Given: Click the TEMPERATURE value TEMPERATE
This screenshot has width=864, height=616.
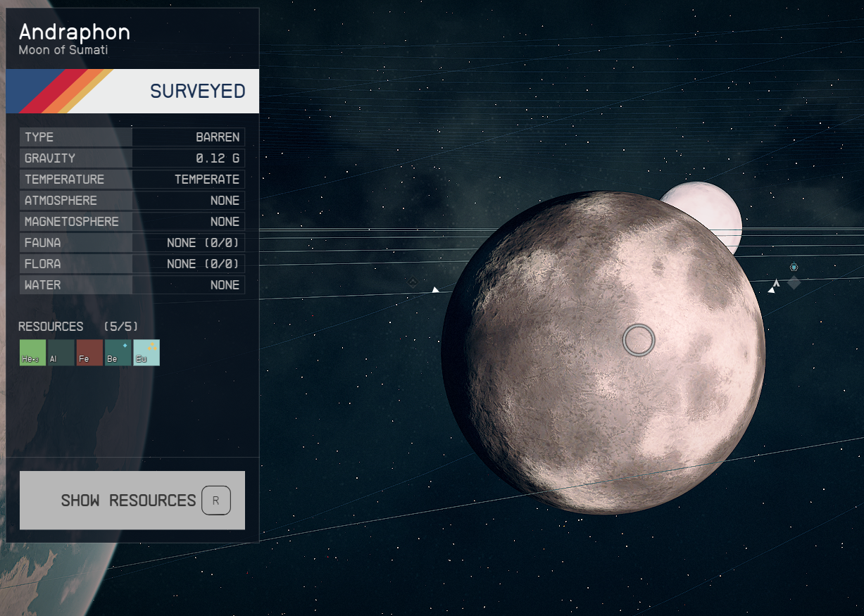Looking at the screenshot, I should pyautogui.click(x=207, y=180).
